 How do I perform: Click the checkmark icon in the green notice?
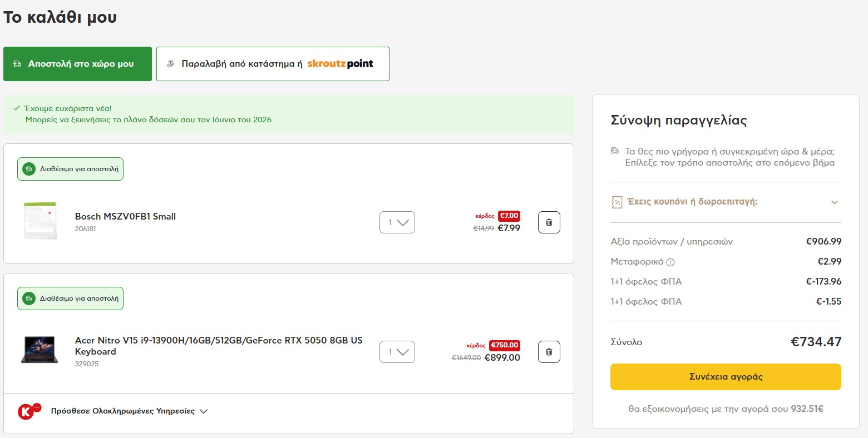(17, 108)
